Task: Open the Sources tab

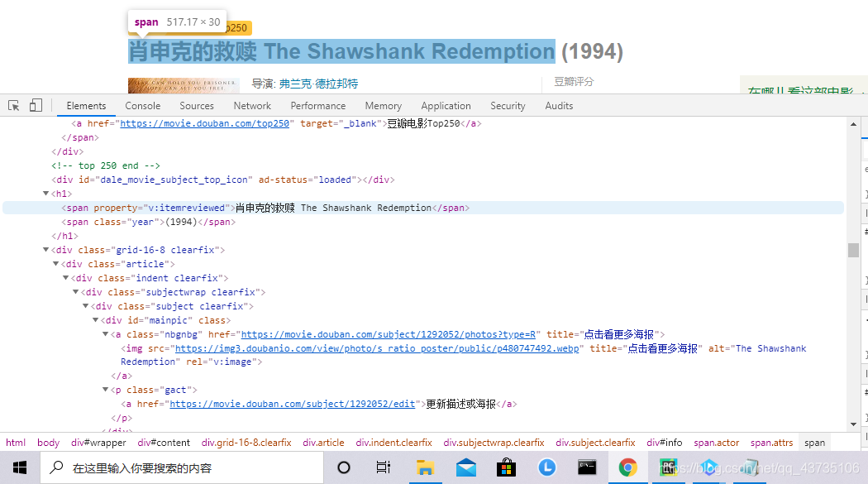Action: pos(197,106)
